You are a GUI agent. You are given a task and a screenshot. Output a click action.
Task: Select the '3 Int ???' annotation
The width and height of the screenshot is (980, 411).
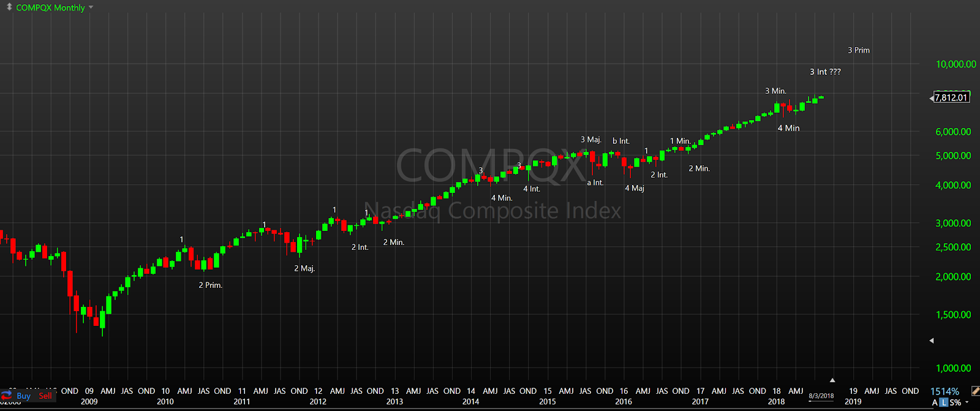[825, 72]
